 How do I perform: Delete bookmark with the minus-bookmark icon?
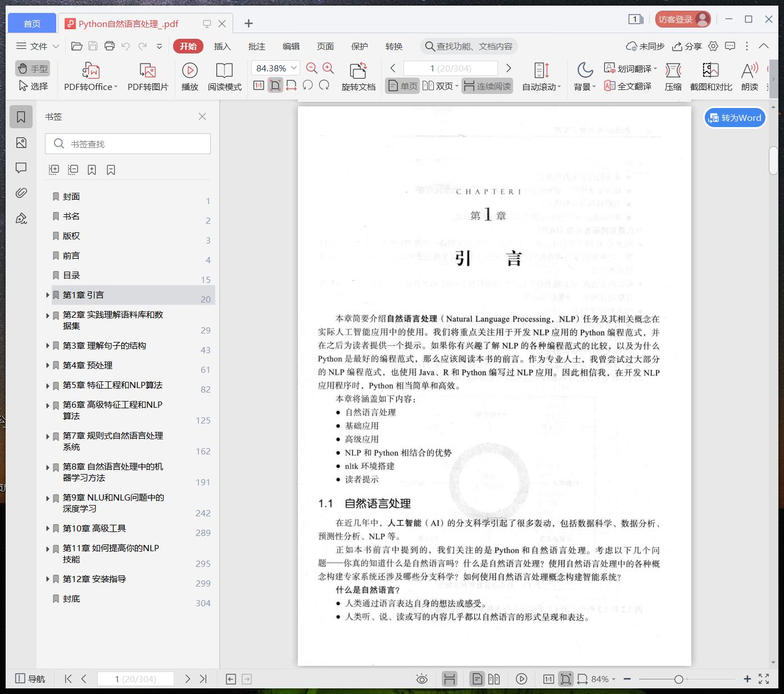point(111,169)
